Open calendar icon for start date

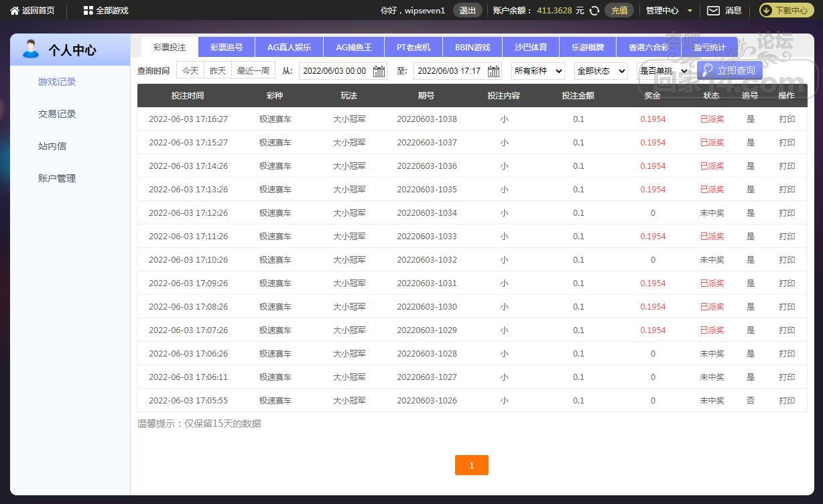[379, 71]
